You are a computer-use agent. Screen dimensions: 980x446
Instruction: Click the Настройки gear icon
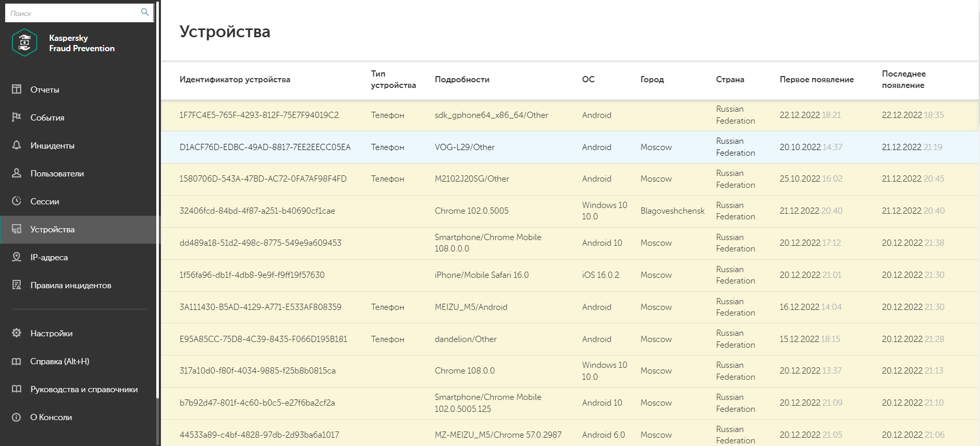click(x=17, y=333)
